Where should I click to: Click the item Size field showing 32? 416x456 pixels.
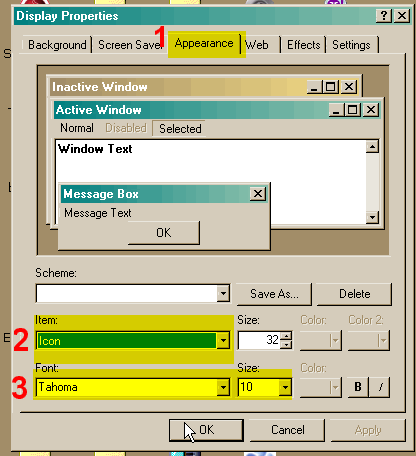tap(260, 340)
